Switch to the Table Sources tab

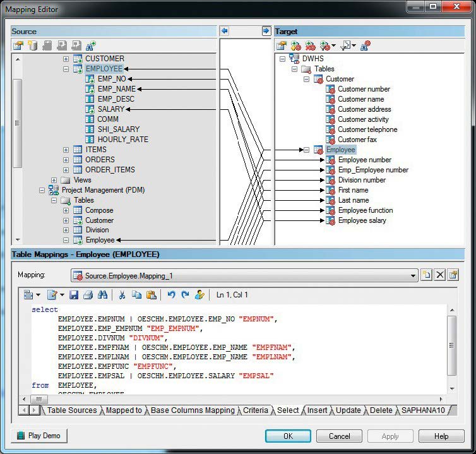coord(72,410)
